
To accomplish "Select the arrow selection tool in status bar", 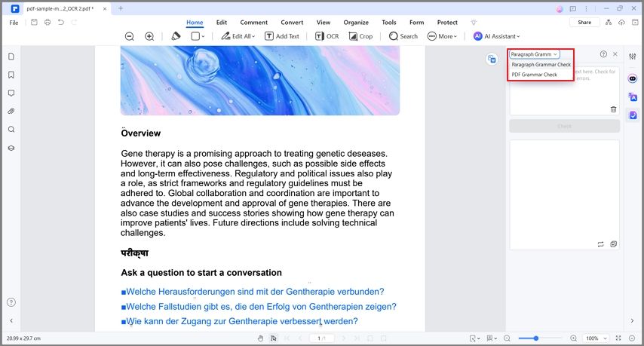I will (274, 338).
